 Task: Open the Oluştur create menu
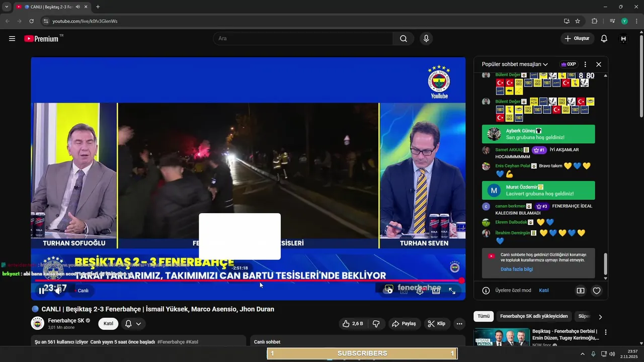[x=577, y=39]
